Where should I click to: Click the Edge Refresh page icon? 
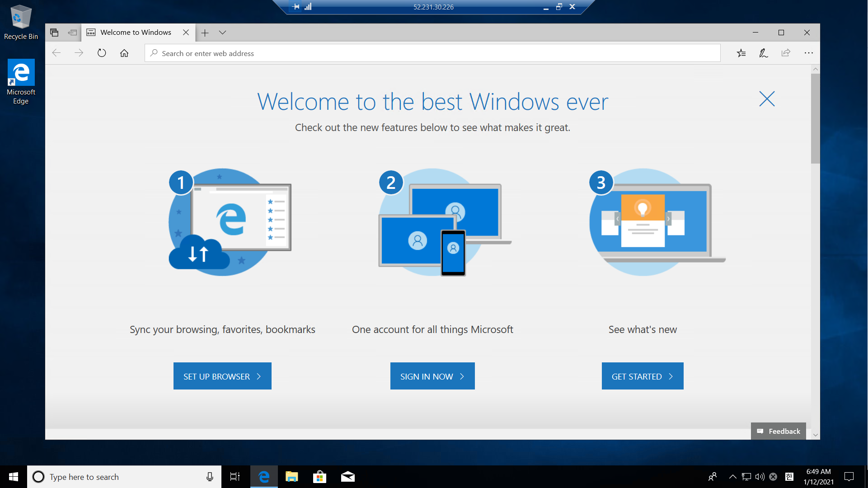tap(102, 53)
